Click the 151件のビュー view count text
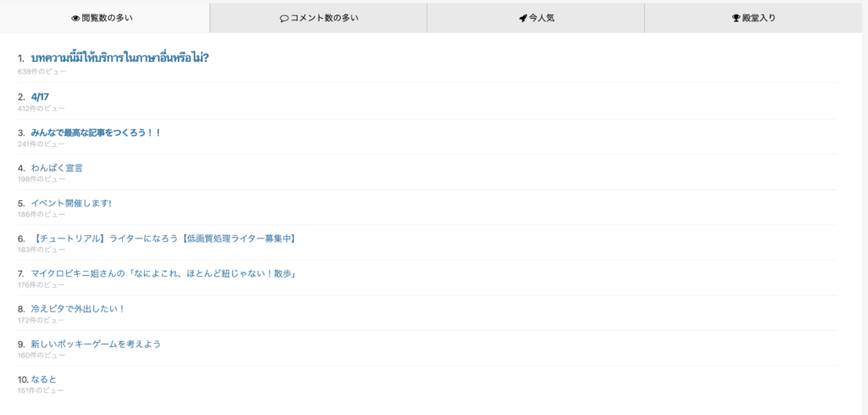 tap(41, 390)
